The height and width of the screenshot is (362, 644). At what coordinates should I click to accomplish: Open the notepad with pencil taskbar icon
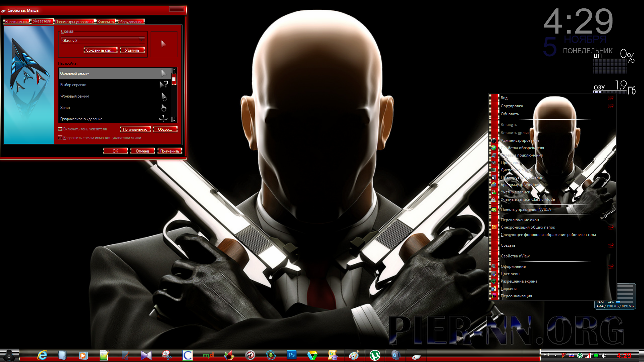[x=104, y=355]
